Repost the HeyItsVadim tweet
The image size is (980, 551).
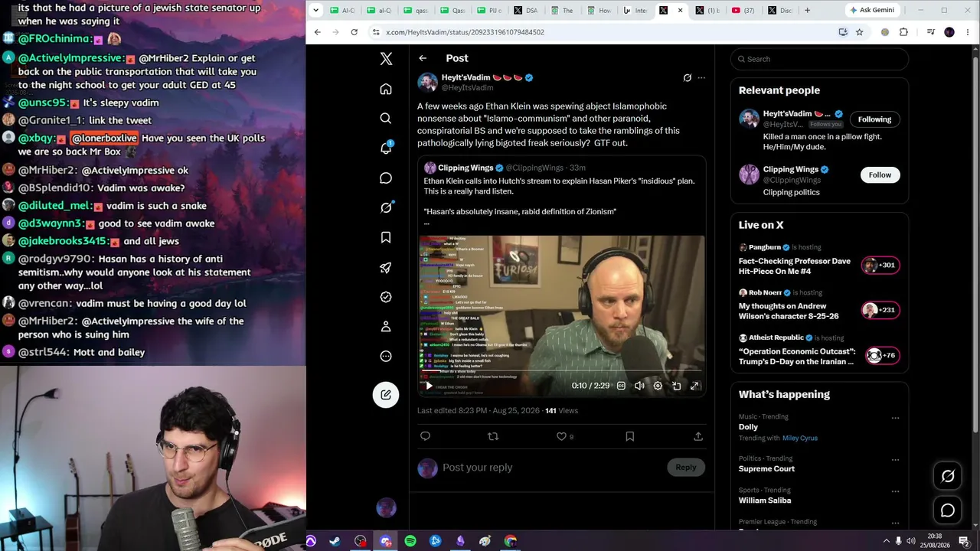coord(493,436)
